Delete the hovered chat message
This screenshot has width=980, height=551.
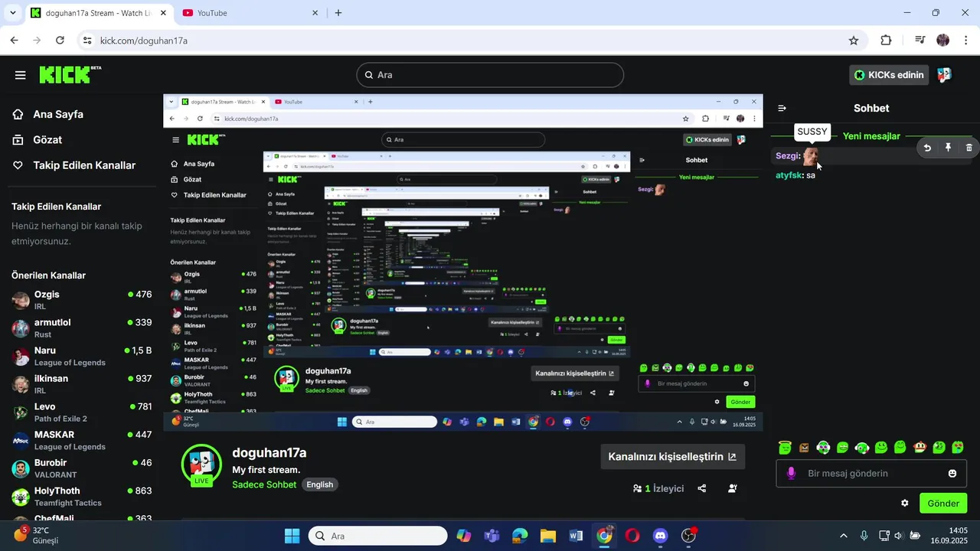[969, 148]
